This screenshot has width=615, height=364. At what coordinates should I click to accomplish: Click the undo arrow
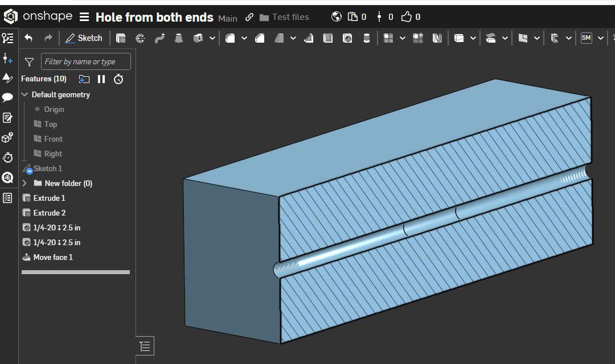coord(28,38)
